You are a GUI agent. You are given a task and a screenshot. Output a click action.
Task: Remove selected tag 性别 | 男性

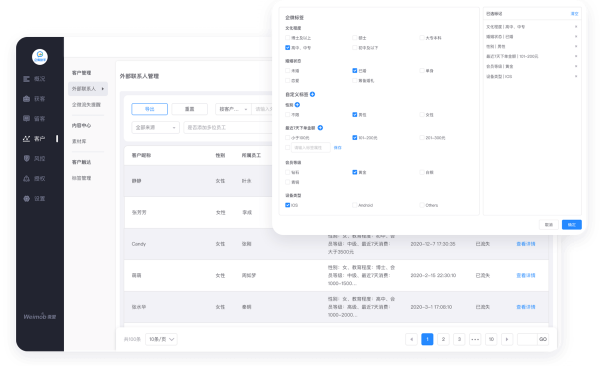576,46
